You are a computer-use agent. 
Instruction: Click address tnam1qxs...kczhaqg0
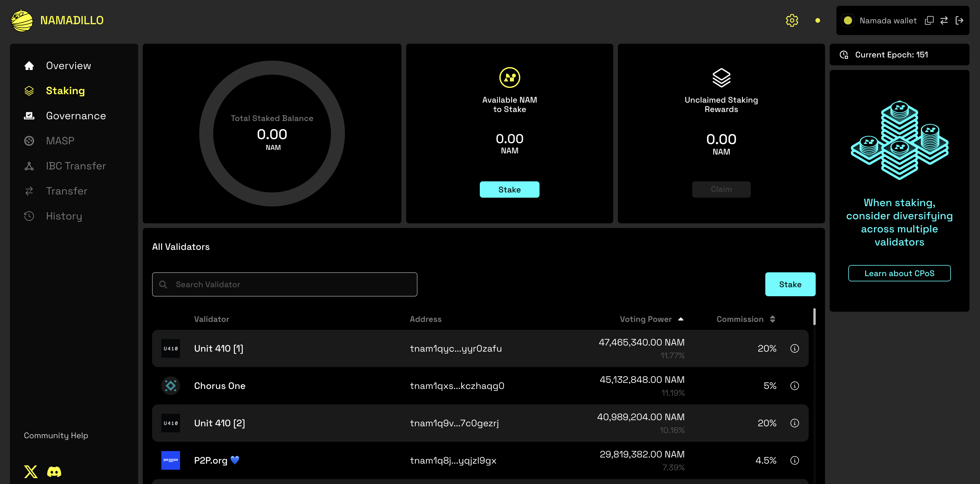pos(457,386)
